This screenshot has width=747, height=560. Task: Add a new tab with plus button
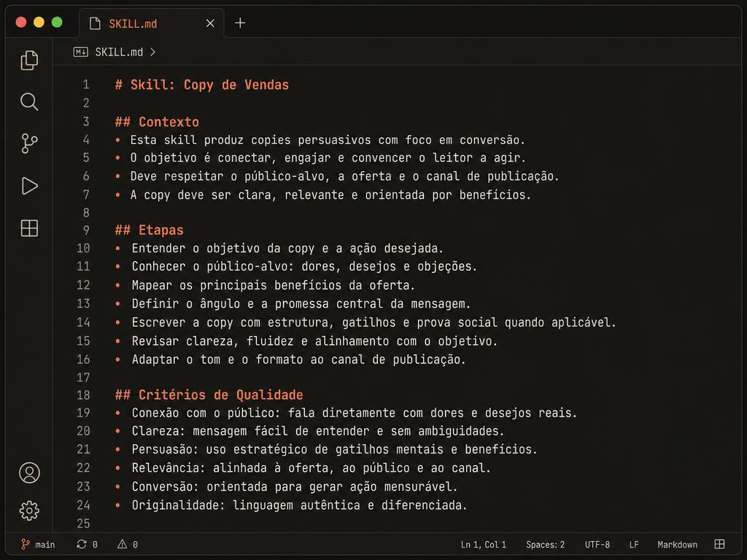point(240,23)
